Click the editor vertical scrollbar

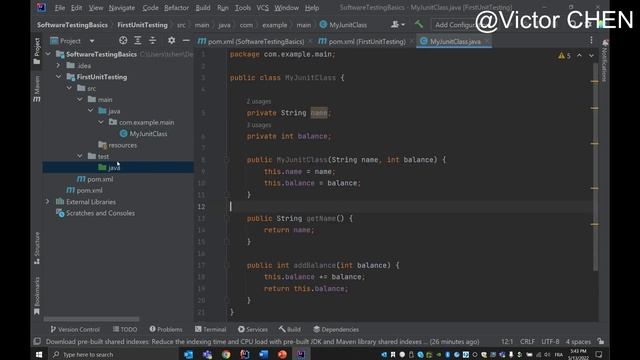coord(596,168)
